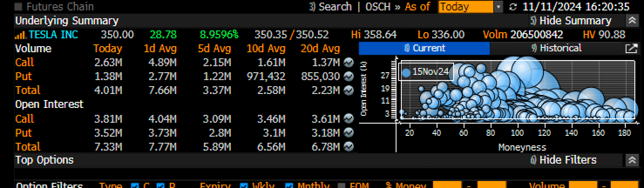The image size is (644, 188).
Task: Click chart icon in Call volume row
Action: pos(348,62)
